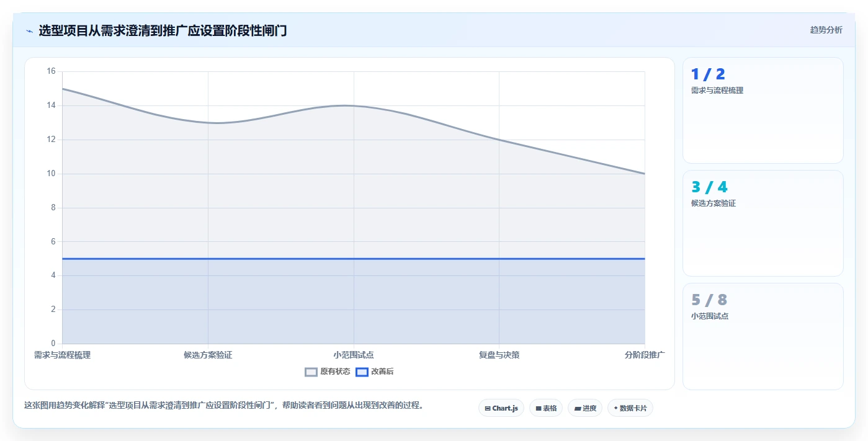Image resolution: width=868 pixels, height=441 pixels.
Task: Toggle the 改善后 legend swatch
Action: [x=362, y=372]
